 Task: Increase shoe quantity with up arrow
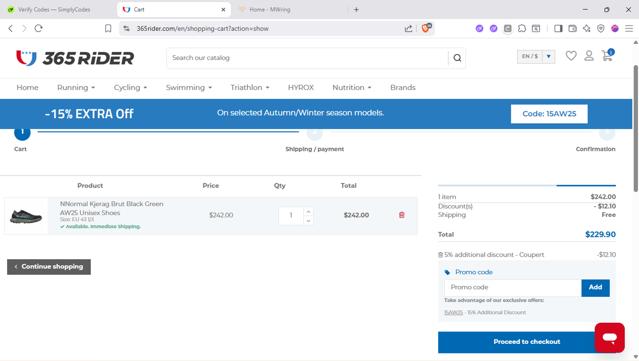(x=308, y=211)
